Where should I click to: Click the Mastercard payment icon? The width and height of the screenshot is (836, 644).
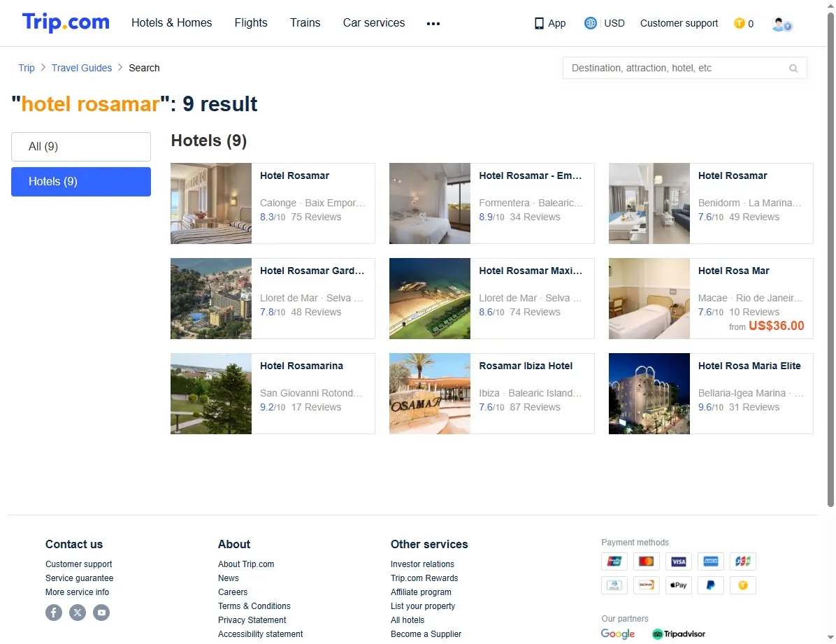pos(646,561)
